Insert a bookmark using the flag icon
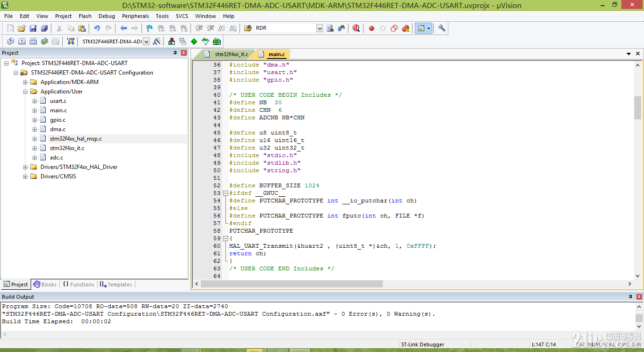 pyautogui.click(x=149, y=28)
